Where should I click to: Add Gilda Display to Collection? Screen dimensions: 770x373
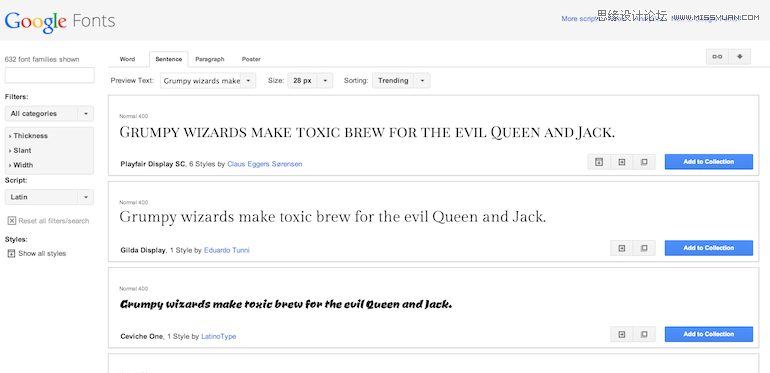pos(709,248)
